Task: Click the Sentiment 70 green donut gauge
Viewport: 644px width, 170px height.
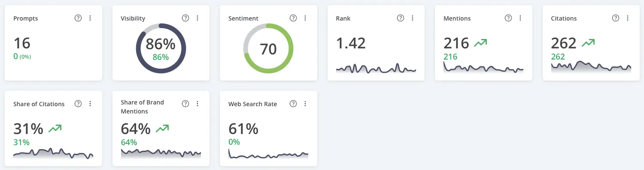Action: [268, 48]
